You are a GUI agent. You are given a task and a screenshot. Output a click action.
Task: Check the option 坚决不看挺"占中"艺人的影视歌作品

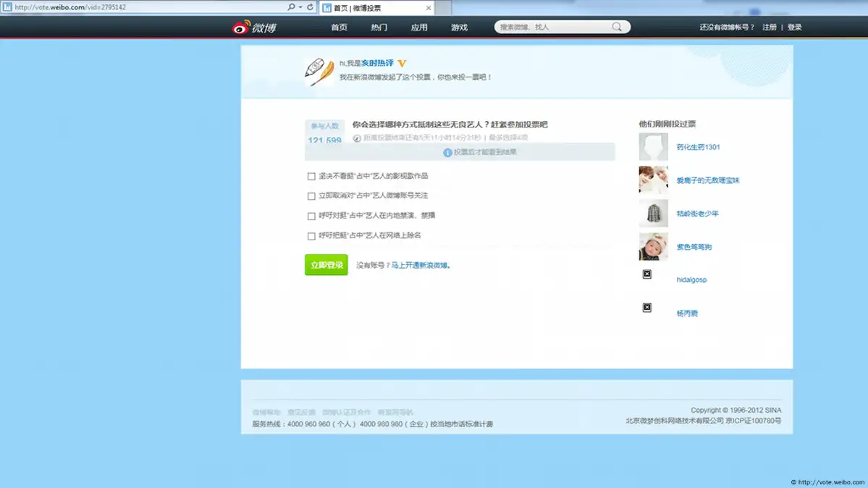point(311,176)
